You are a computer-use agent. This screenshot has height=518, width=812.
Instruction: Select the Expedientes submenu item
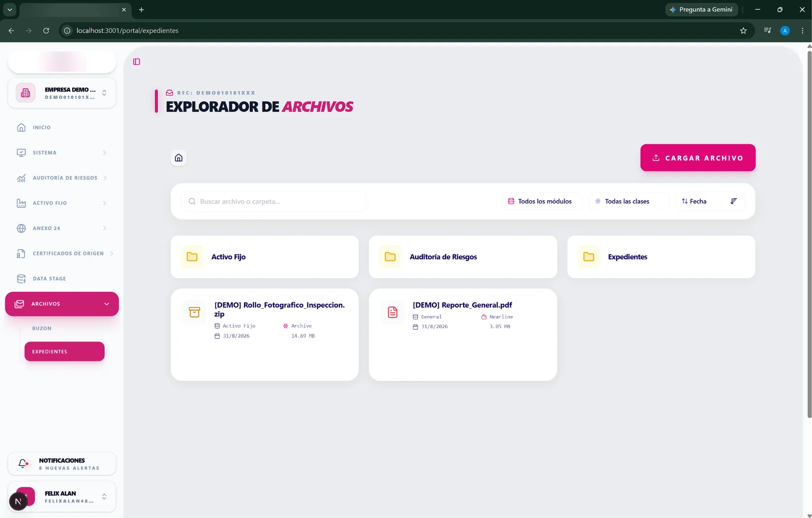[x=64, y=351]
